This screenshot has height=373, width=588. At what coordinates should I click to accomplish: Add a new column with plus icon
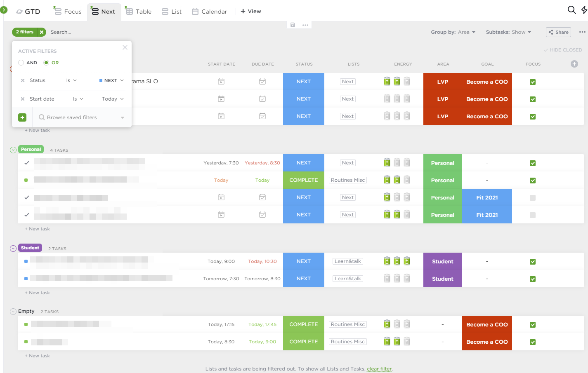click(x=574, y=64)
